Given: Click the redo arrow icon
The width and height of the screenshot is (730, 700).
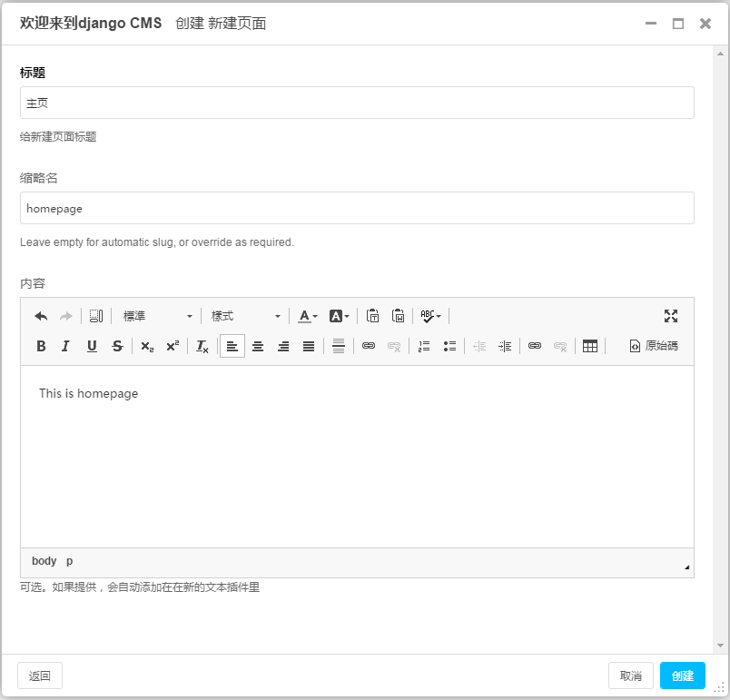Looking at the screenshot, I should (x=66, y=316).
